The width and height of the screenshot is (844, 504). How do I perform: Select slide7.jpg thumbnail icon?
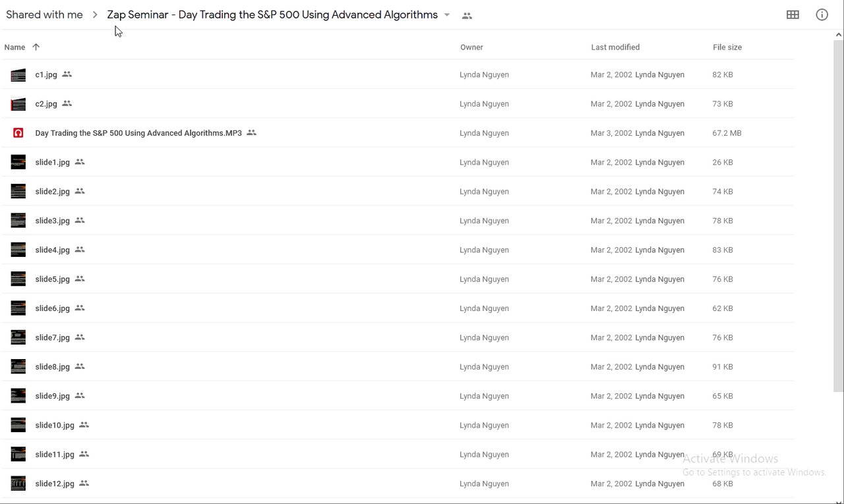[x=18, y=337]
